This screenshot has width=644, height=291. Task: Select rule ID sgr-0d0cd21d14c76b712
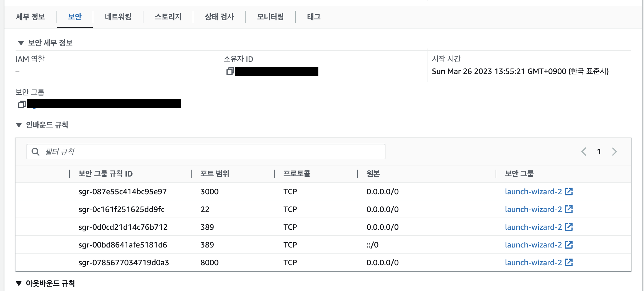coord(123,227)
